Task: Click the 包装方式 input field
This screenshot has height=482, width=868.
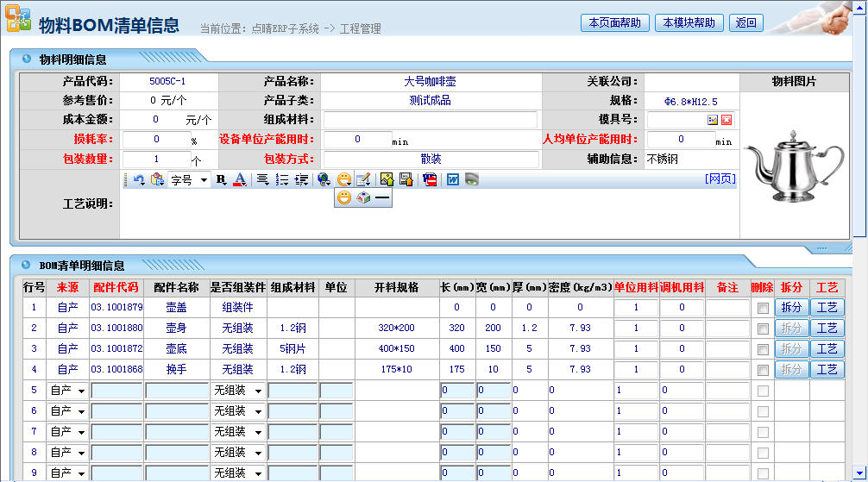Action: [x=430, y=160]
